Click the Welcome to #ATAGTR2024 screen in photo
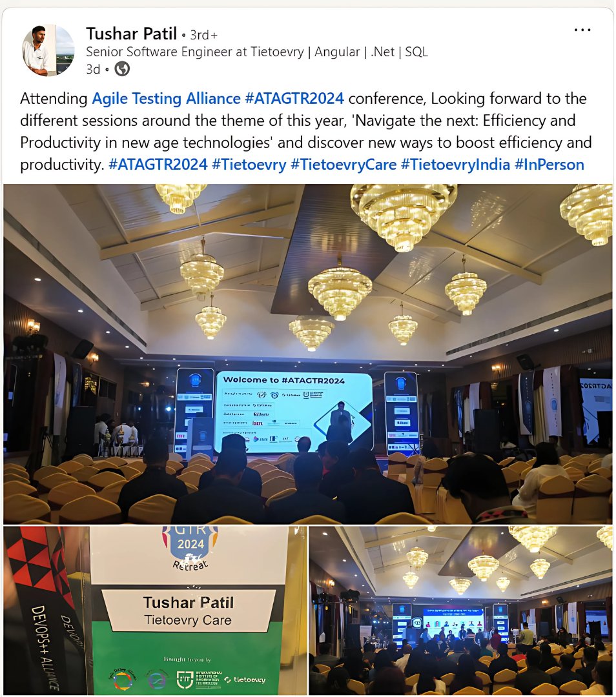Screen dimensions: 616x697 294,412
